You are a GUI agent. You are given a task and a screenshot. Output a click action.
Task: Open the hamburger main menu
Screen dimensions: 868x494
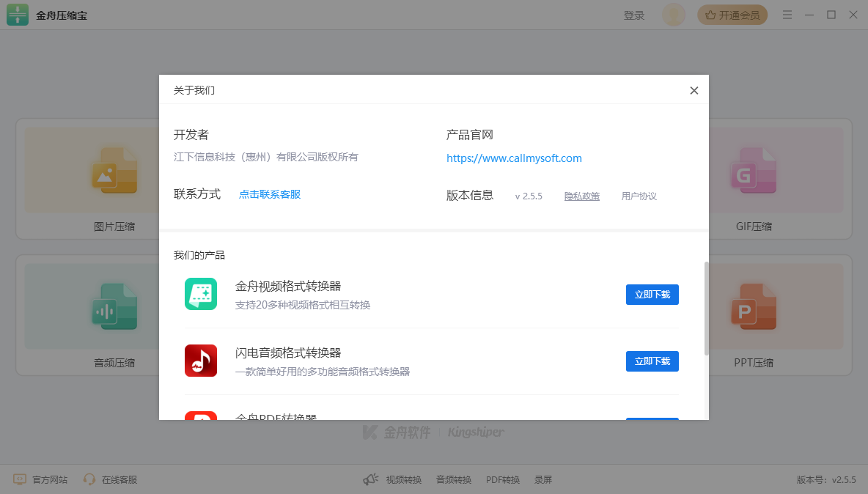[x=787, y=15]
